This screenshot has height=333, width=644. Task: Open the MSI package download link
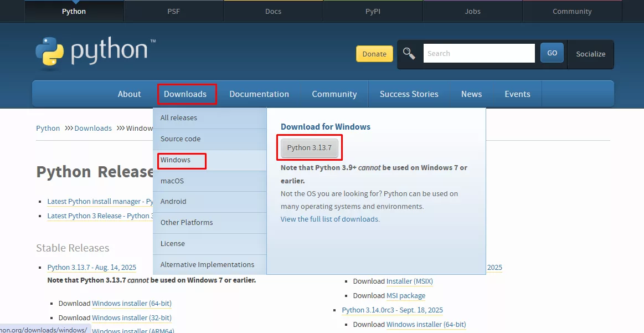point(406,296)
